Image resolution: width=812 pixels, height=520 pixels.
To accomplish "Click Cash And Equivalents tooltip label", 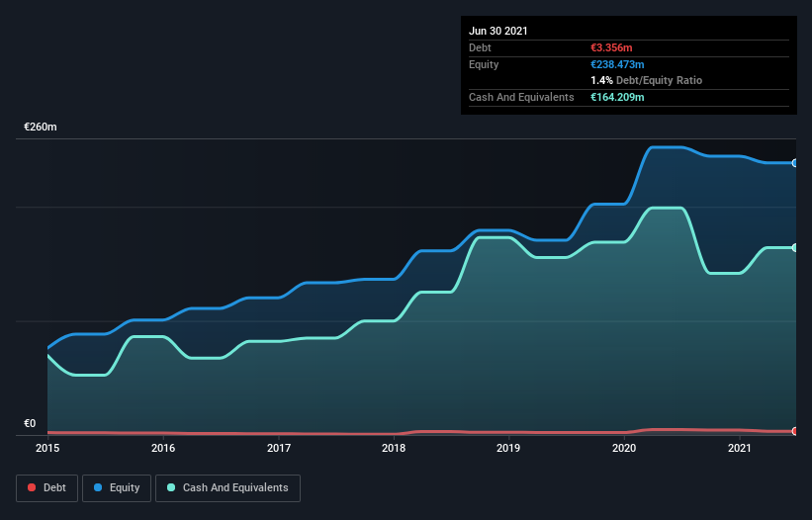I will pos(521,97).
